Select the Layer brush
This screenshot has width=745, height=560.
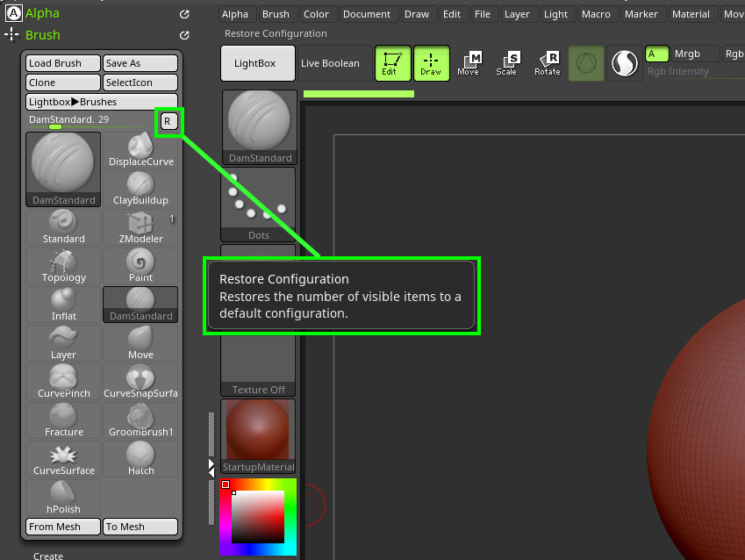coord(63,342)
